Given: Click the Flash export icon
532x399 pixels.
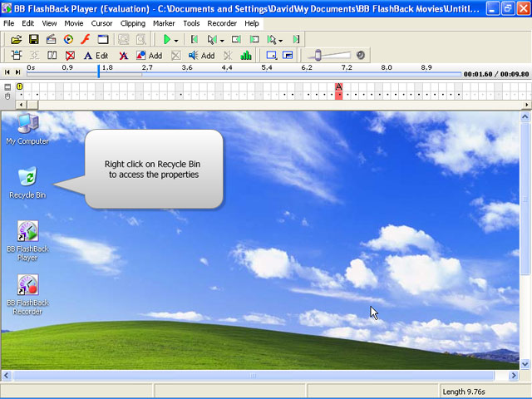Looking at the screenshot, I should tap(85, 39).
